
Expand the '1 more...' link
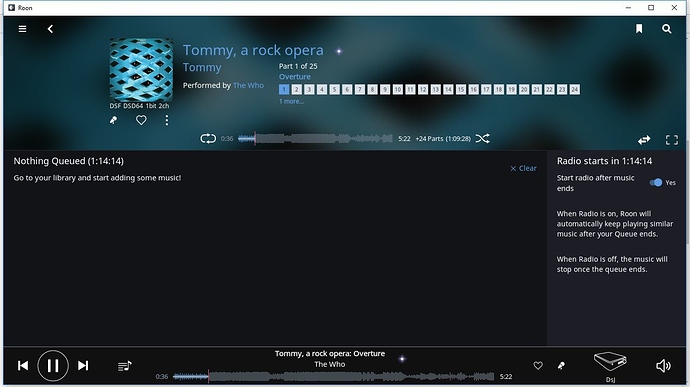(x=291, y=101)
